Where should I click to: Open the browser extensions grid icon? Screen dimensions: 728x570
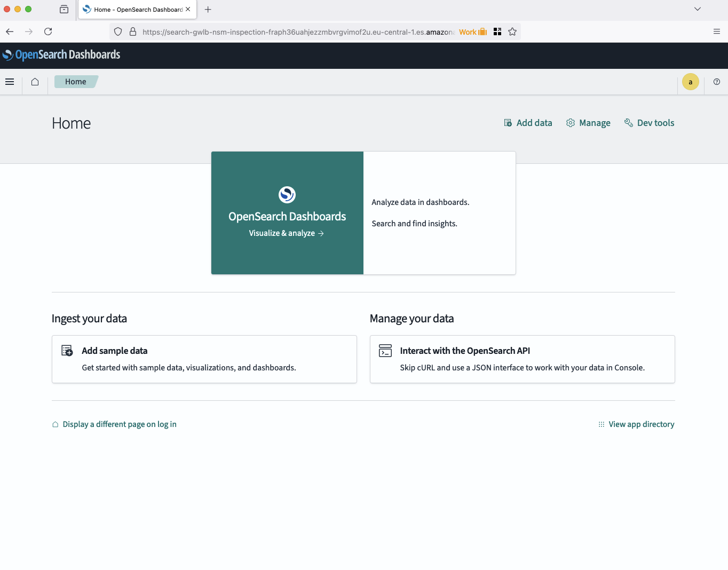tap(497, 31)
